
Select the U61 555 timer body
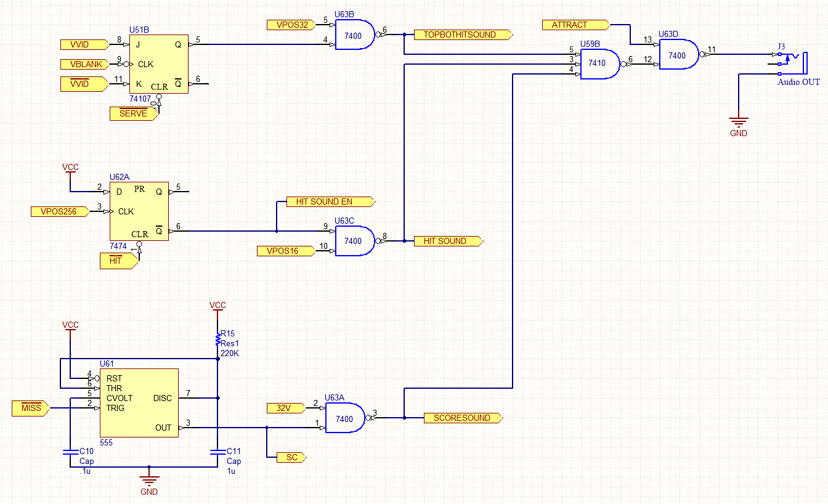(x=139, y=403)
